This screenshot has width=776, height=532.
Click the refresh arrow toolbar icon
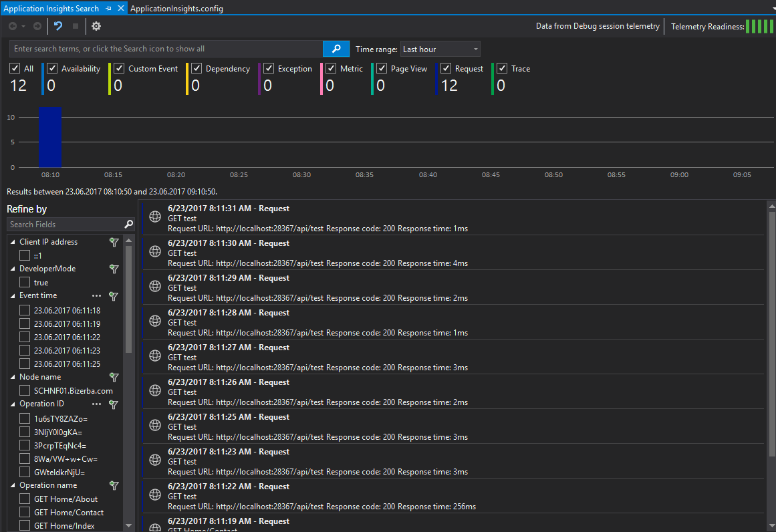click(58, 26)
